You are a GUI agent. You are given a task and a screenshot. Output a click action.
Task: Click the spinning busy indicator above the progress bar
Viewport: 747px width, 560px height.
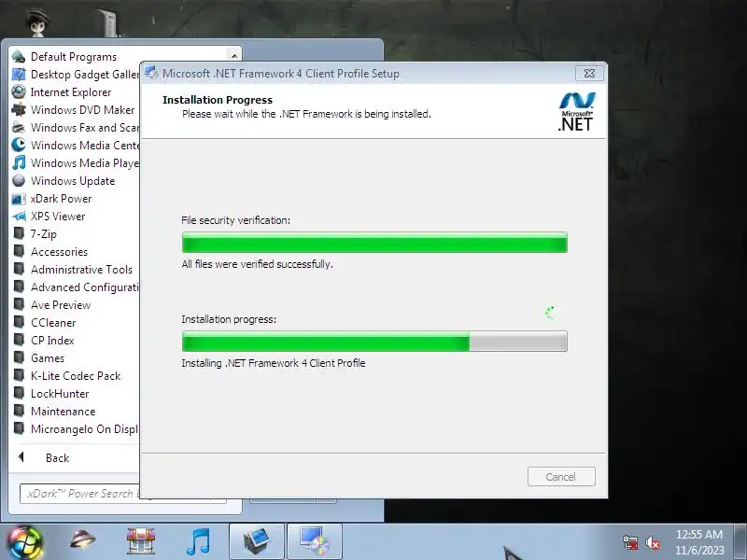coord(551,313)
